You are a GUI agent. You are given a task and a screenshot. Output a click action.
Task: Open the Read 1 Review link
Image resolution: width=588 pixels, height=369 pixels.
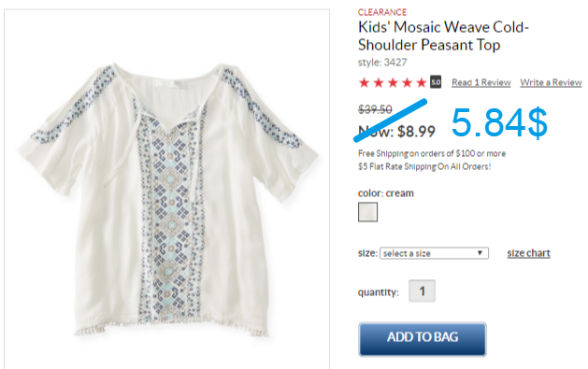[481, 82]
